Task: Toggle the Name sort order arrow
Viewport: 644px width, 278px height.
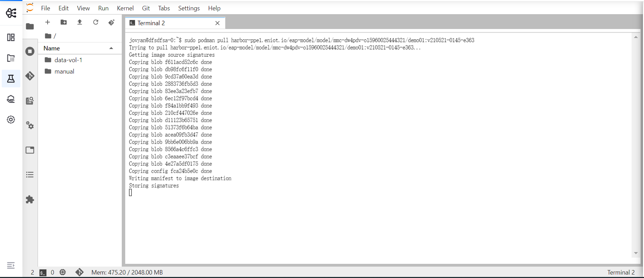Action: [x=111, y=48]
